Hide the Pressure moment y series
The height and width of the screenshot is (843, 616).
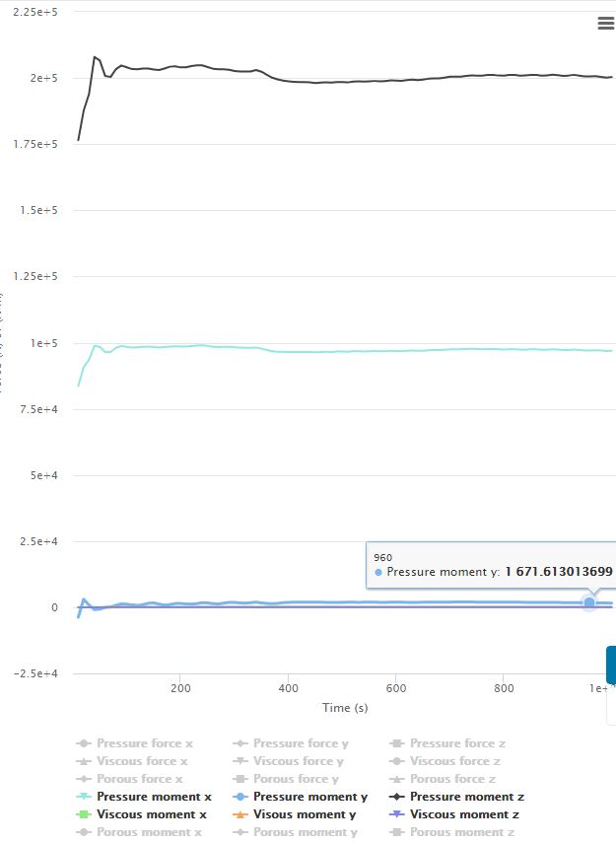point(310,797)
